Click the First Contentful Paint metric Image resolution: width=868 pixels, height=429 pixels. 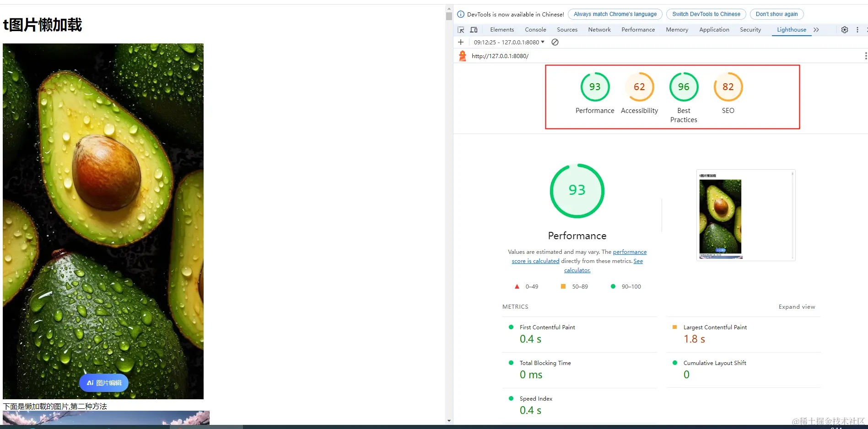(x=579, y=334)
